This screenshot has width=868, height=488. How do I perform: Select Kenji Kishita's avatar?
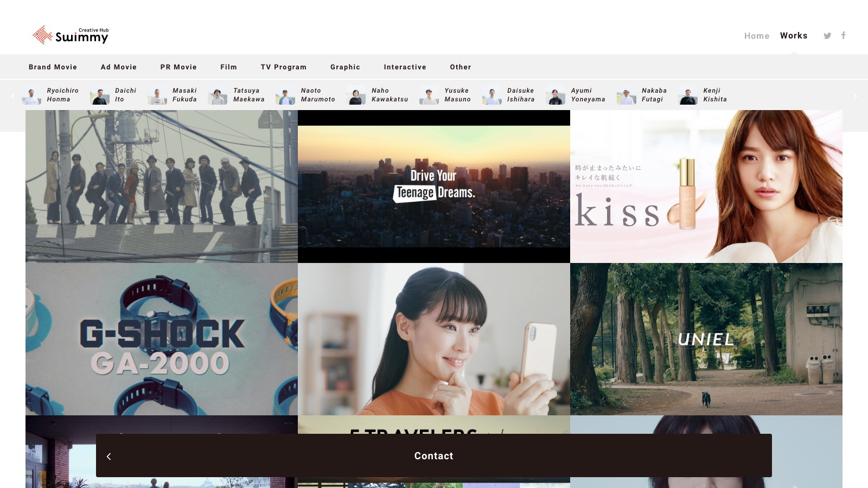pos(688,96)
